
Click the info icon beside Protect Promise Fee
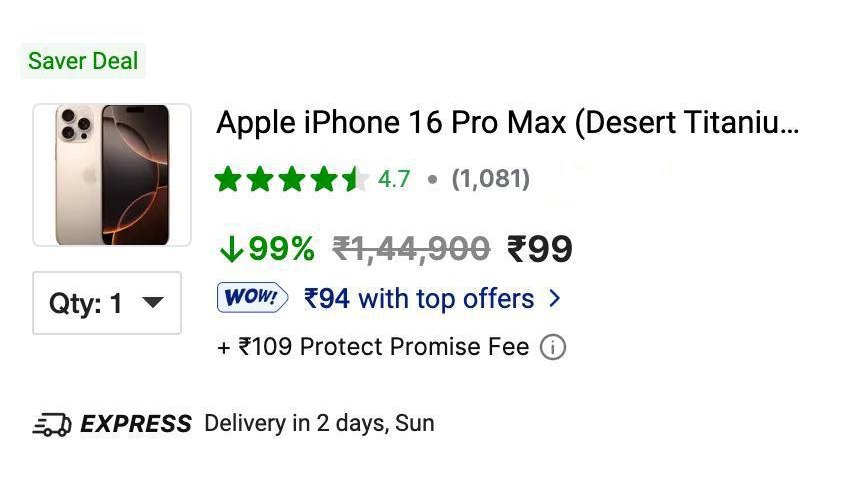click(x=553, y=347)
